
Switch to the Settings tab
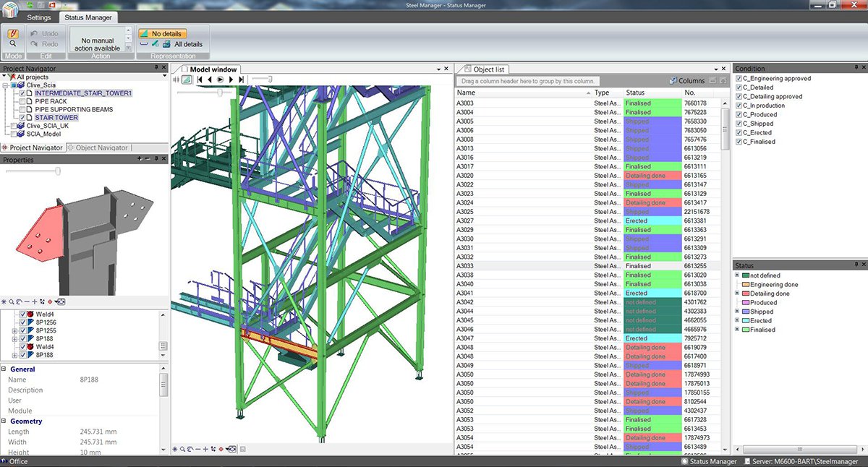(x=38, y=17)
